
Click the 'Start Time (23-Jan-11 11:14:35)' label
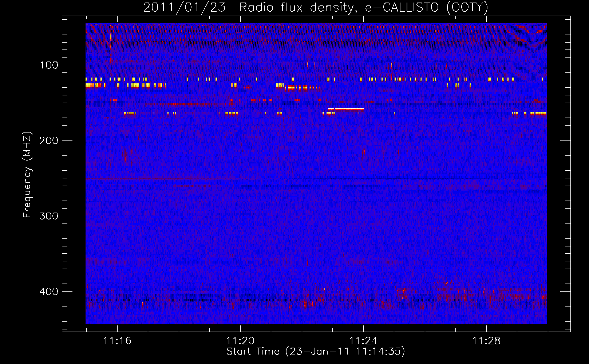tap(316, 352)
